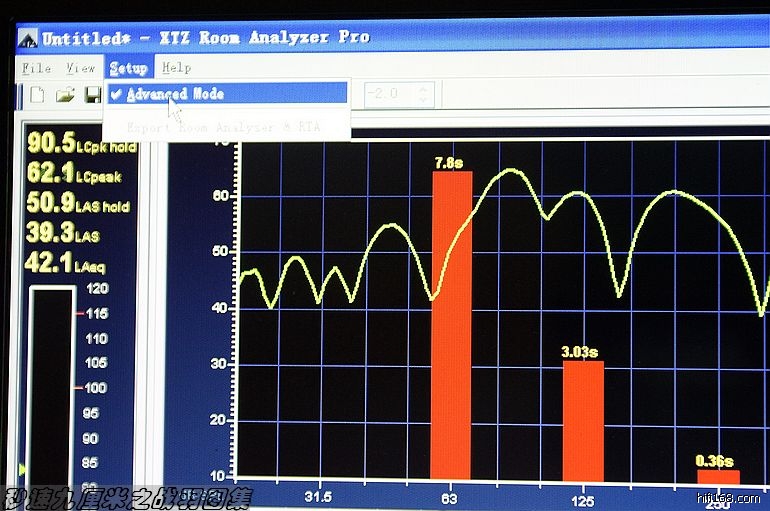Image resolution: width=770 pixels, height=511 pixels.
Task: Click the Open folder toolbar icon
Action: [x=65, y=96]
